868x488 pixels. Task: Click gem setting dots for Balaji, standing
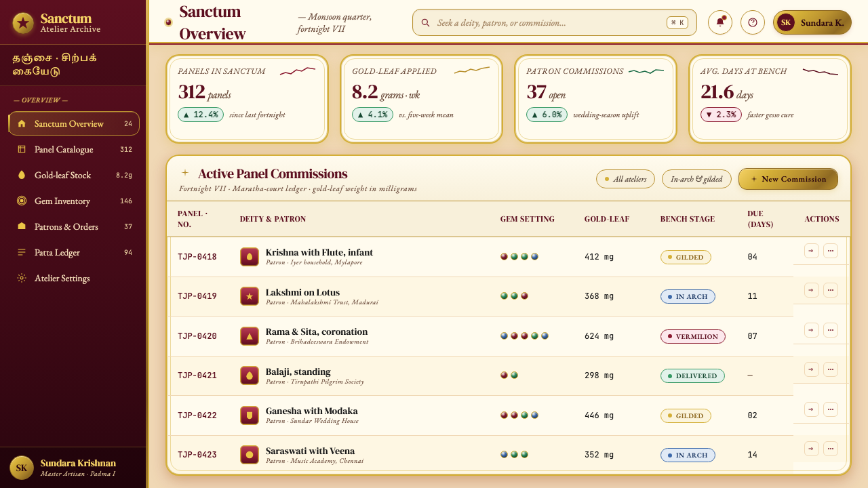[x=509, y=375]
